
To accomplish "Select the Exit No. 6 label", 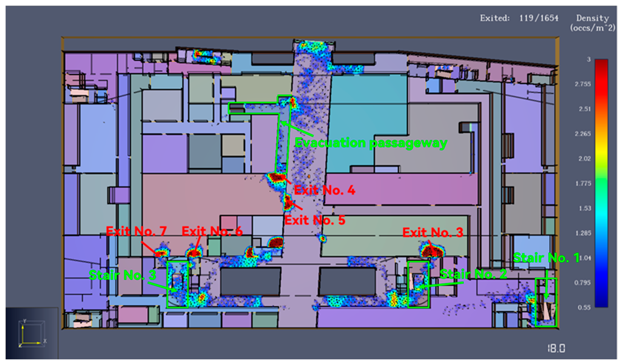I will click(x=212, y=231).
